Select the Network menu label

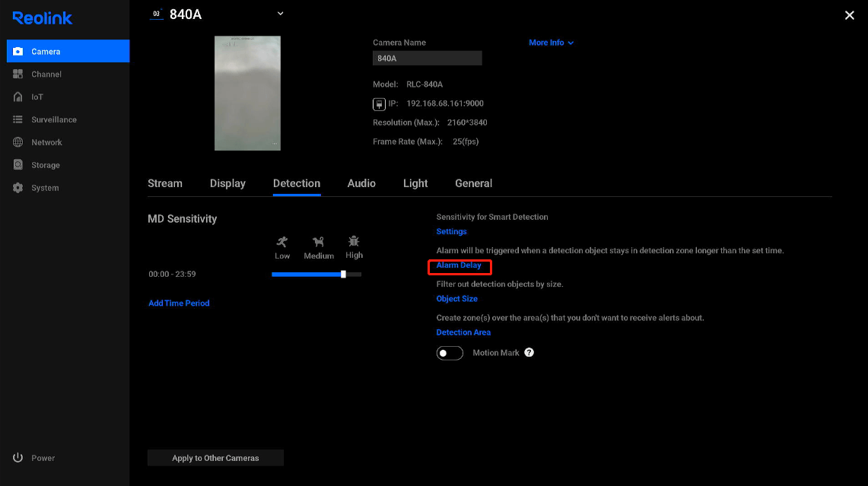pos(46,142)
